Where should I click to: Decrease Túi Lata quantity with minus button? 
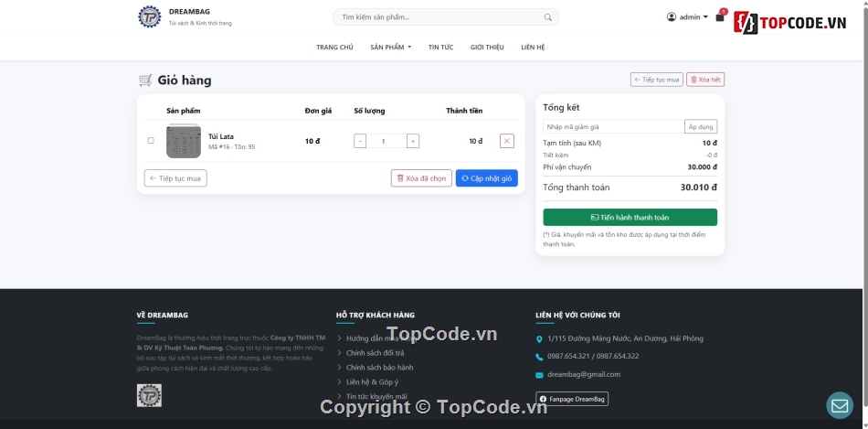(360, 141)
